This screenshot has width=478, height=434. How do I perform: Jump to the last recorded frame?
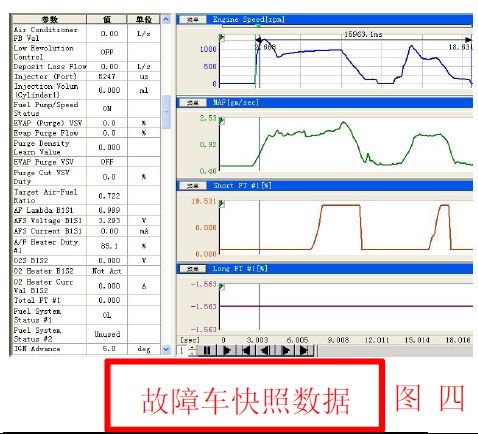[x=304, y=350]
